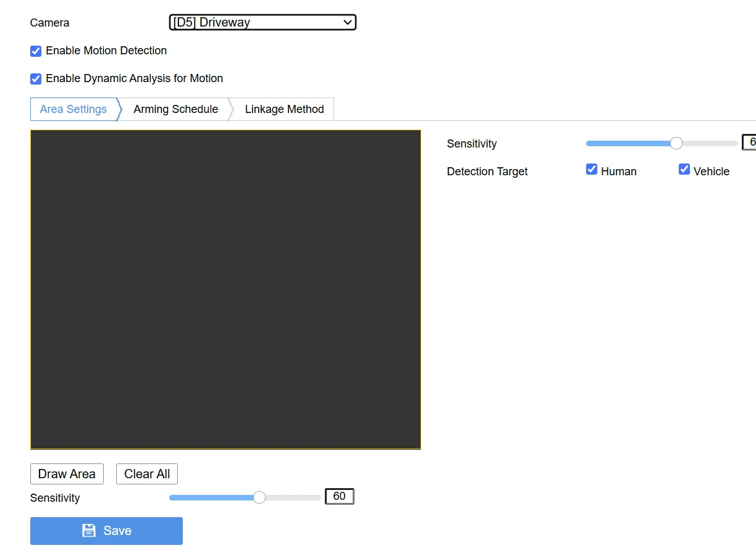Open the Linkage Method tab
The width and height of the screenshot is (756, 556).
click(x=284, y=109)
